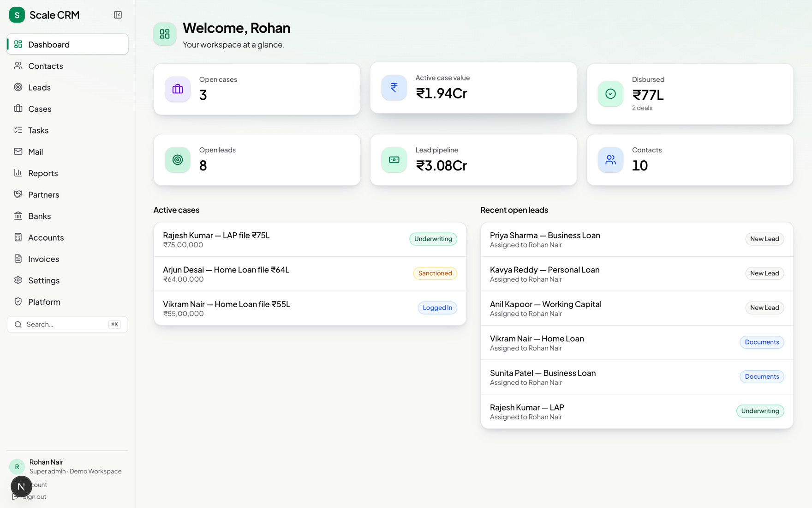Click the '2 deals' text under Disbursed
This screenshot has width=812, height=508.
tap(642, 108)
